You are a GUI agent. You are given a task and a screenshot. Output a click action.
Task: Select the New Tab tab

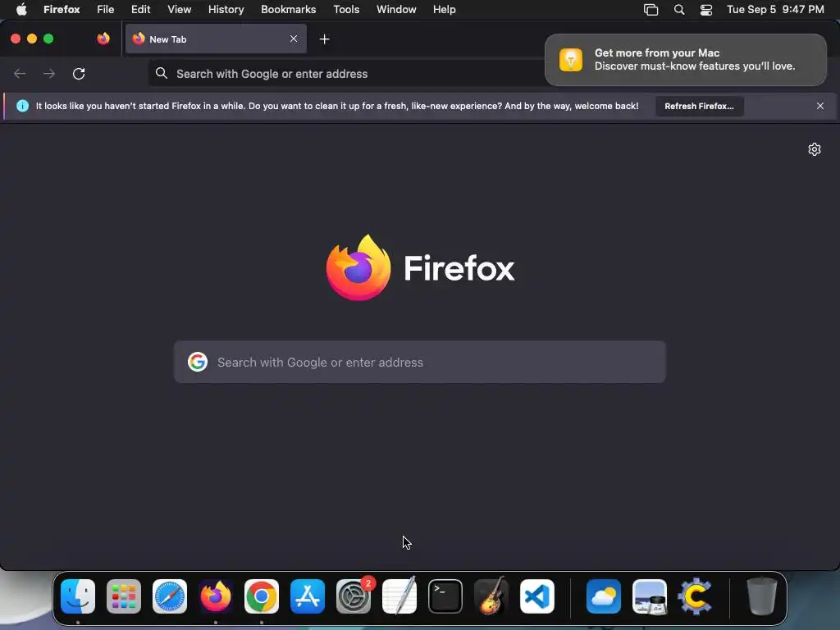click(x=216, y=39)
